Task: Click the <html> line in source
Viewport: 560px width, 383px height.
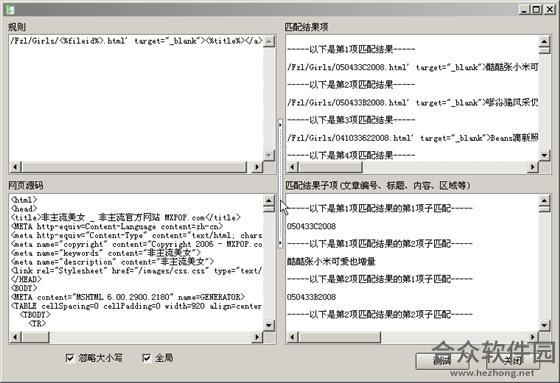Action: tap(24, 200)
